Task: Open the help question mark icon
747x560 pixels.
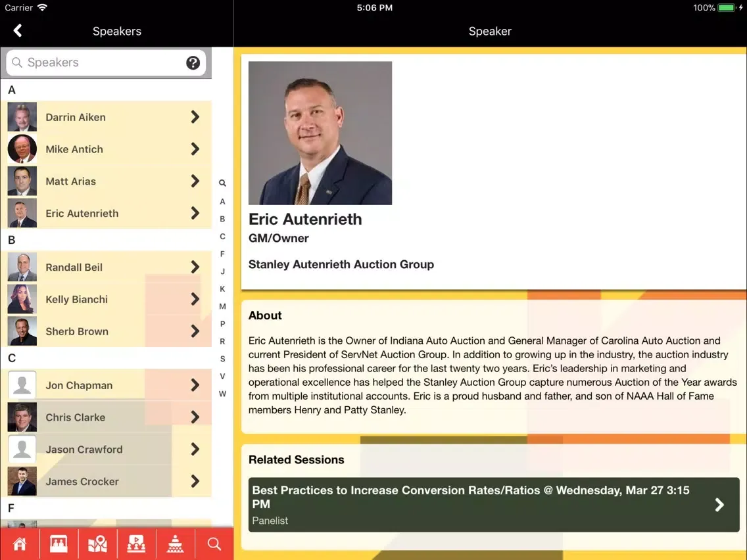Action: pos(193,63)
